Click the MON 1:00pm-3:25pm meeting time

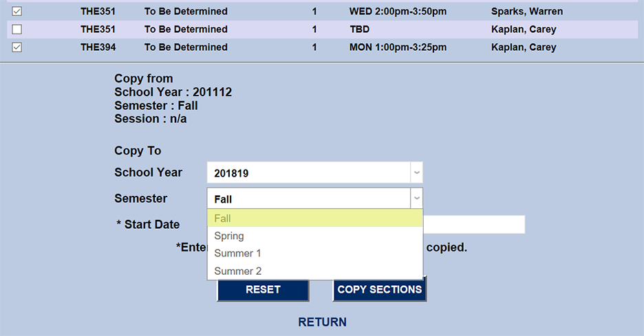click(x=398, y=47)
